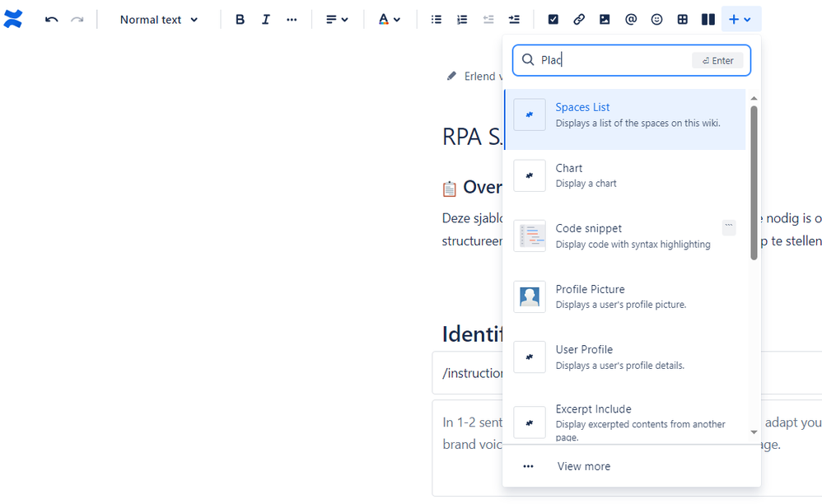
Task: Insert a table
Action: click(682, 20)
